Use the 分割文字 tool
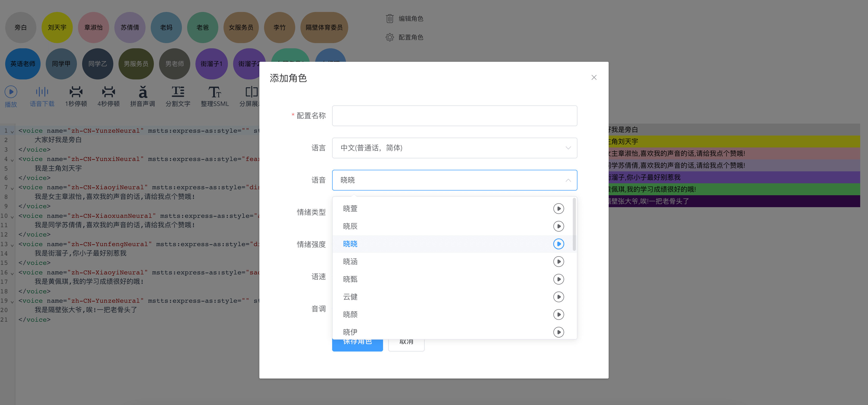The image size is (868, 405). pos(178,91)
